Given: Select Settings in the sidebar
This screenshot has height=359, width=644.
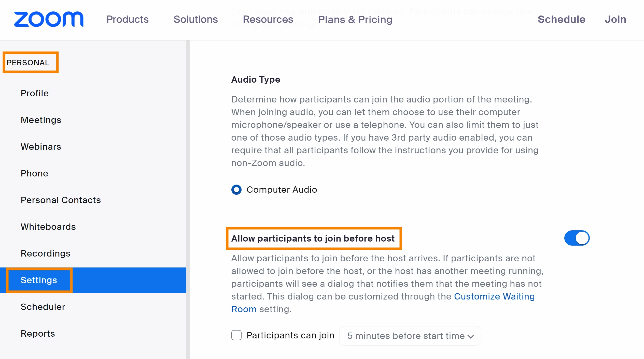Looking at the screenshot, I should [39, 280].
